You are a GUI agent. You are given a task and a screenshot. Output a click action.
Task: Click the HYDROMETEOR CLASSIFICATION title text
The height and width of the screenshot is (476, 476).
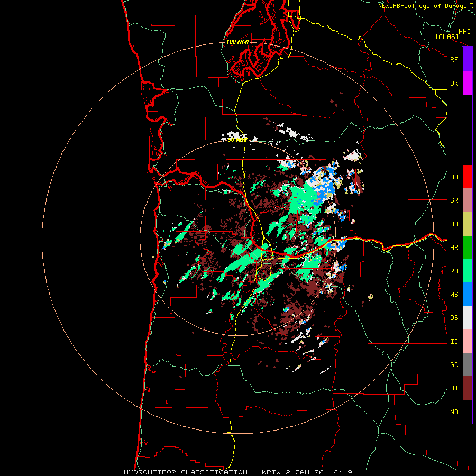pos(185,472)
